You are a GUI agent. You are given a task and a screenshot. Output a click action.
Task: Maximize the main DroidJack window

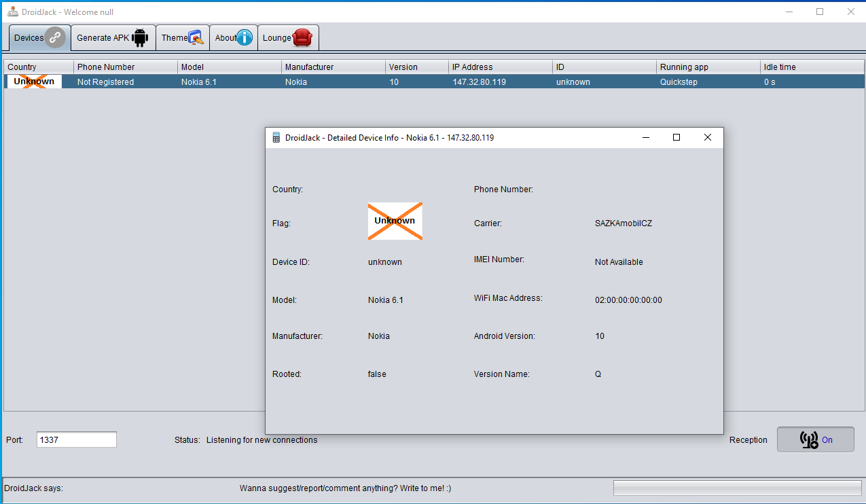(820, 12)
